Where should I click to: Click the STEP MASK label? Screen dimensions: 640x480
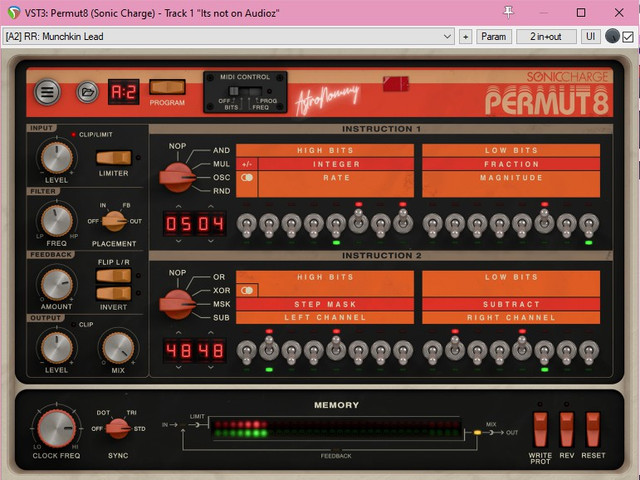(325, 304)
